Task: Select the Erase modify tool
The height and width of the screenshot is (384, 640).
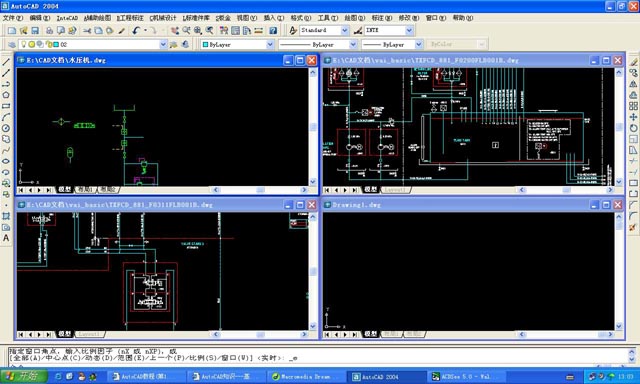Action: 633,62
